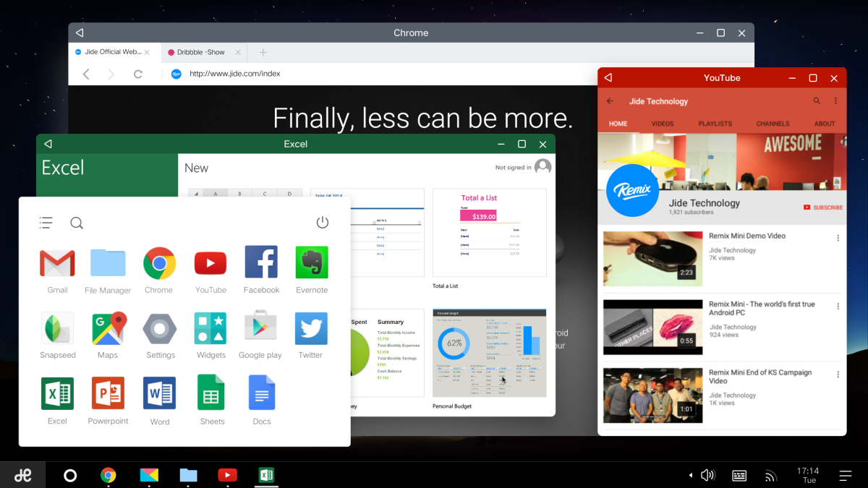
Task: Switch to the VIDEOS tab in YouTube
Action: coord(663,124)
